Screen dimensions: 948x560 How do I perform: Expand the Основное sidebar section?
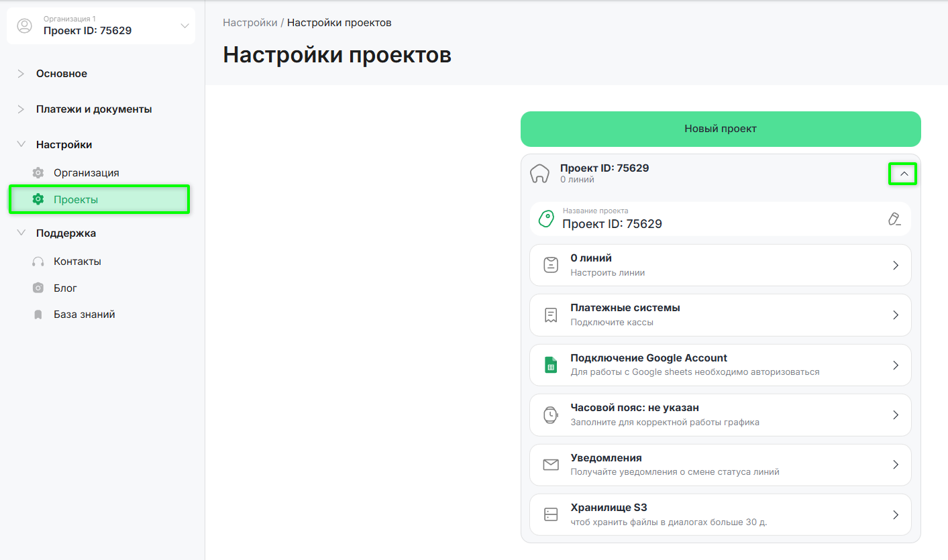(21, 74)
